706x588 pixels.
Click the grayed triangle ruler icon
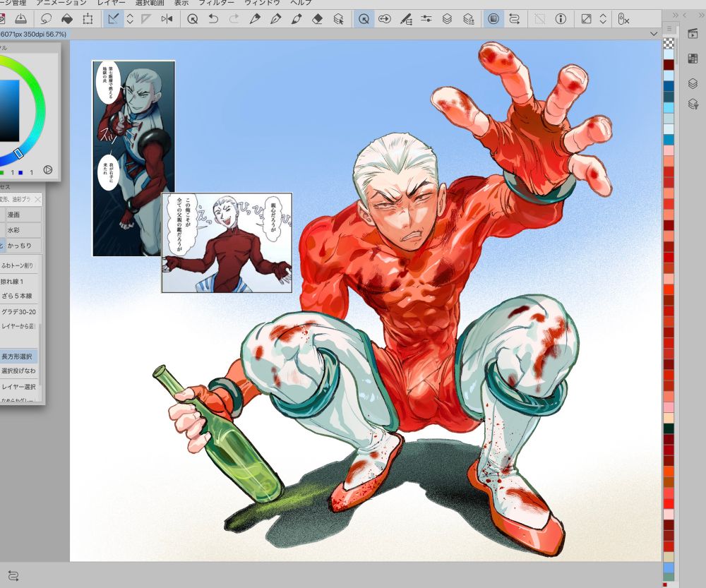coord(146,19)
